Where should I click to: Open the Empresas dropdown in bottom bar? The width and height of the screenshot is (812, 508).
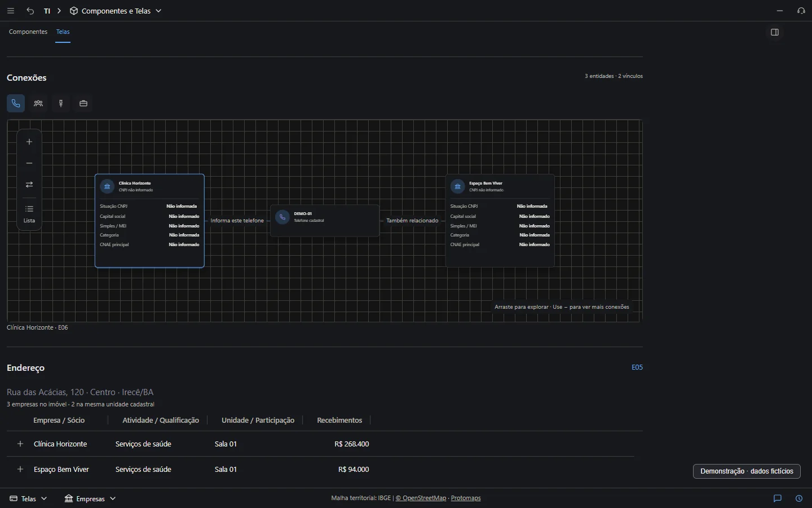click(x=90, y=498)
